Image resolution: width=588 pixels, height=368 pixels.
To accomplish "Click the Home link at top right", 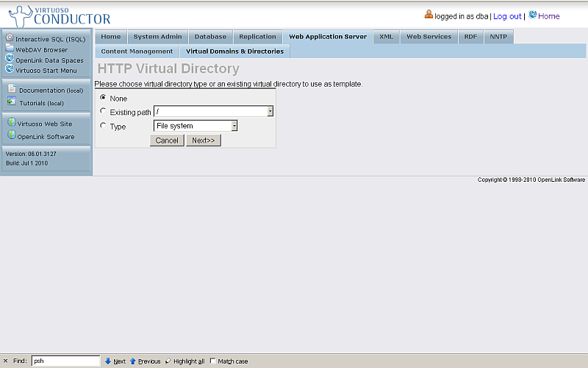I will point(548,16).
